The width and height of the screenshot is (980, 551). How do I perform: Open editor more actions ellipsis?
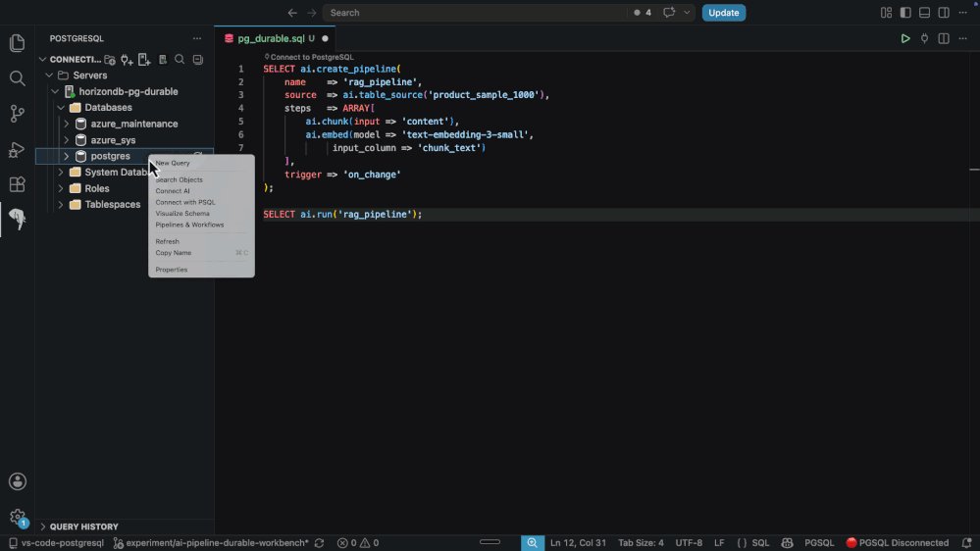click(x=963, y=39)
